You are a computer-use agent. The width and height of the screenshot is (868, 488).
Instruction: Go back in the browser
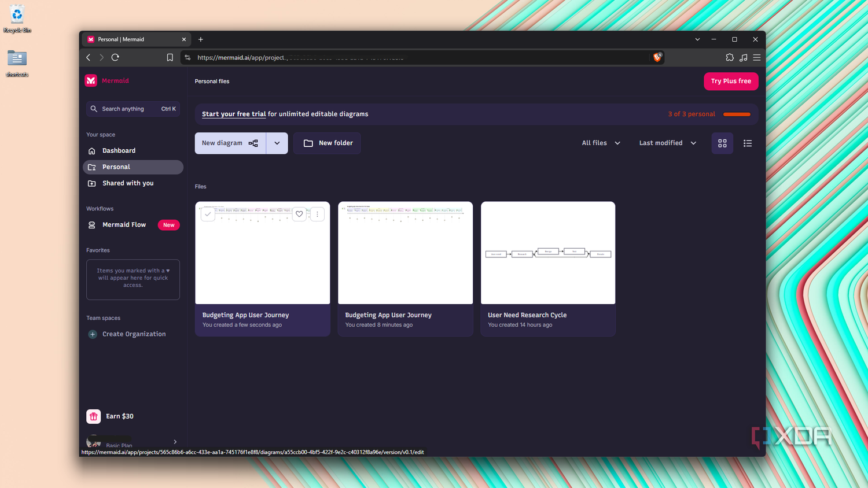89,57
